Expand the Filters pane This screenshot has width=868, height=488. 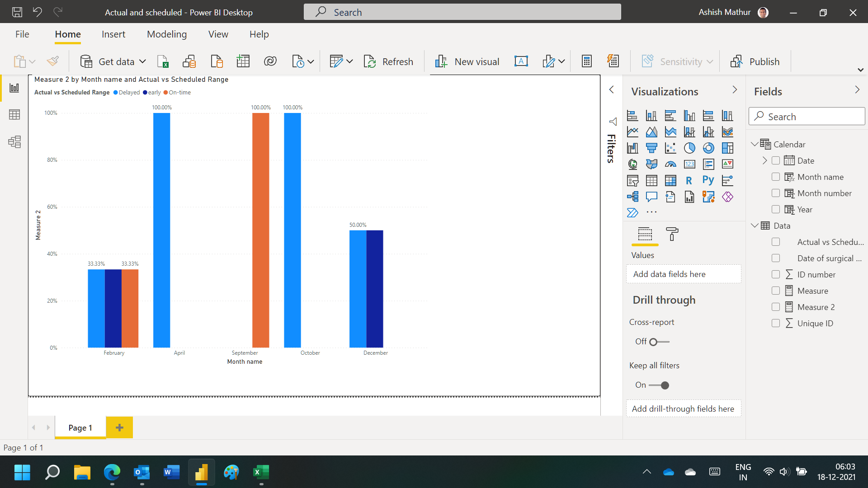click(612, 90)
